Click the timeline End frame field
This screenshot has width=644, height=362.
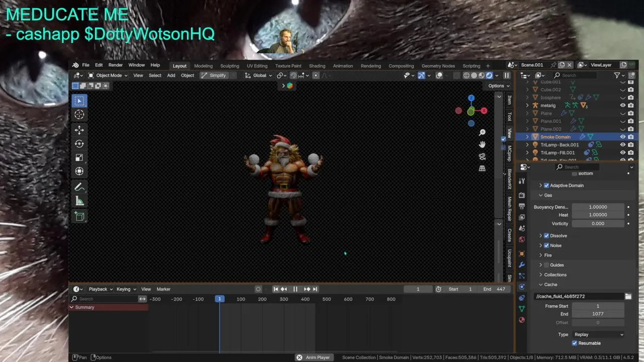click(x=495, y=289)
